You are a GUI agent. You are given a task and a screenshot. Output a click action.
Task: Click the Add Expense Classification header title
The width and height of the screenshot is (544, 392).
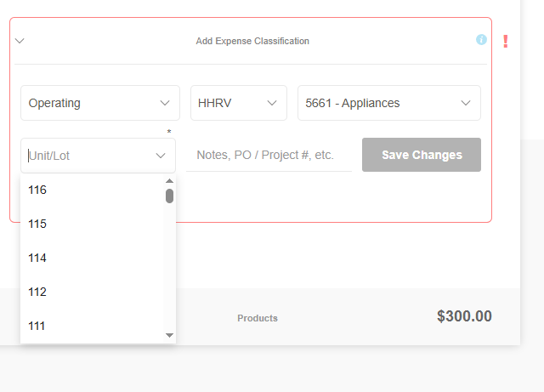click(x=252, y=41)
